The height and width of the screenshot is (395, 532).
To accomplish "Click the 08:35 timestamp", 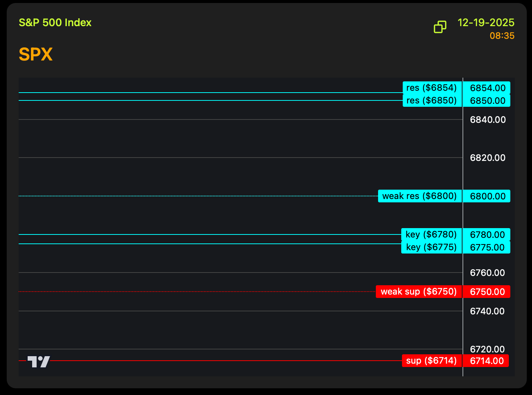I will 502,36.
